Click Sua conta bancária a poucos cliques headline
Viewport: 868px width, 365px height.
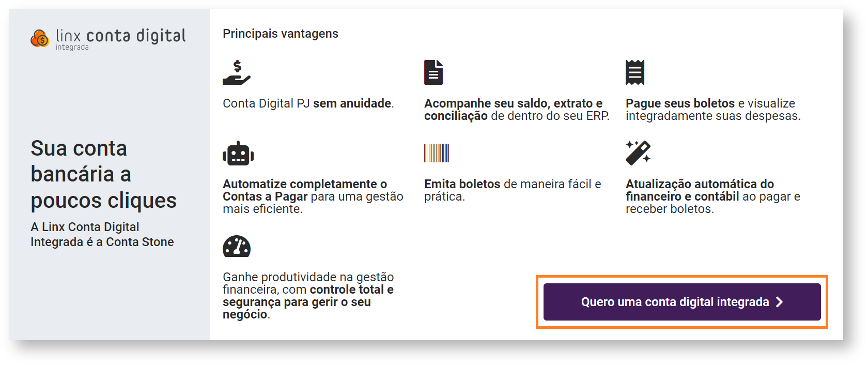[103, 174]
